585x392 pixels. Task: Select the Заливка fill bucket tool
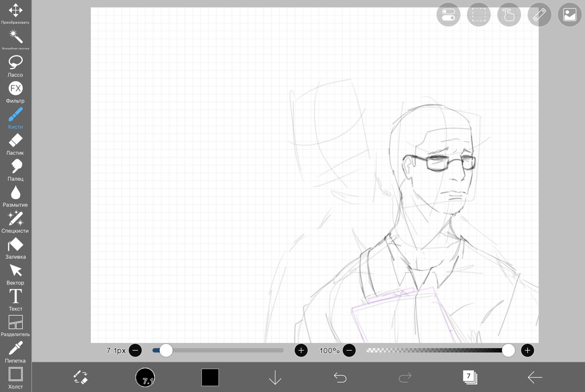point(16,248)
